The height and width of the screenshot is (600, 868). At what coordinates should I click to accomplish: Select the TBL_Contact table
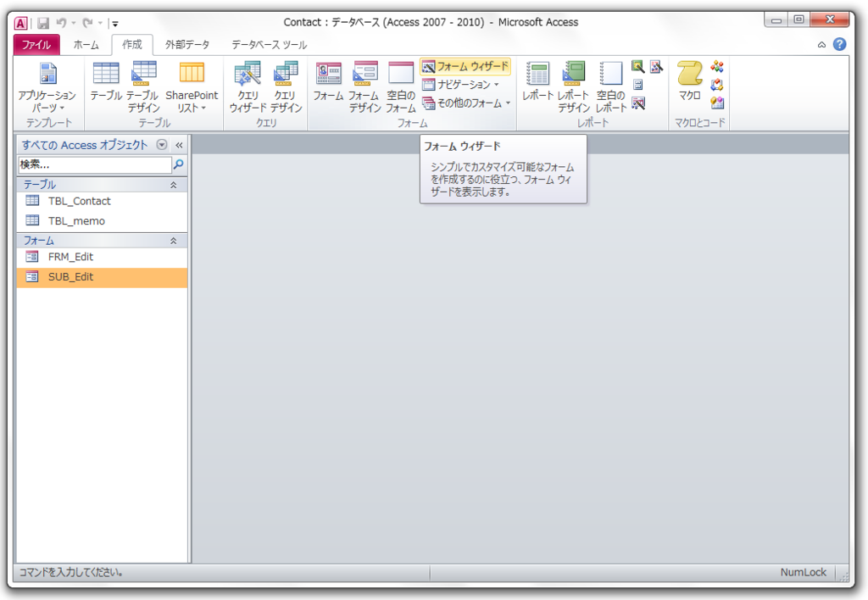pyautogui.click(x=102, y=202)
